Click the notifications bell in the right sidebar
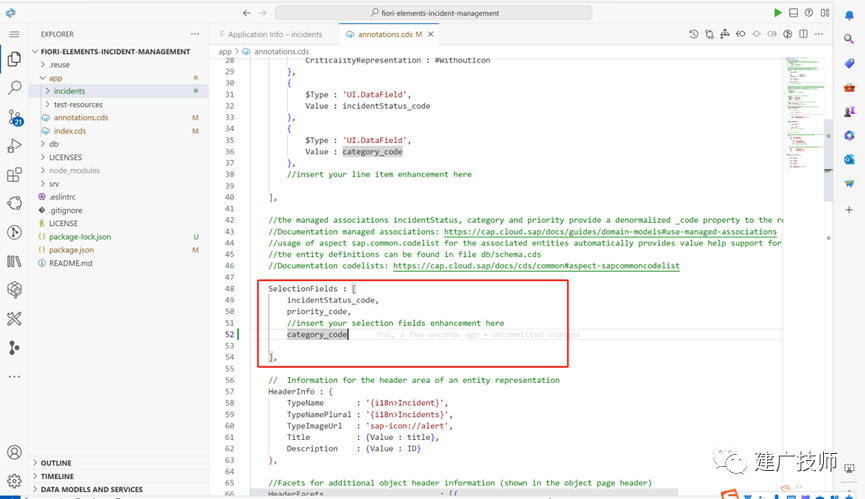Viewport: 865px width, 499px height. (x=849, y=15)
